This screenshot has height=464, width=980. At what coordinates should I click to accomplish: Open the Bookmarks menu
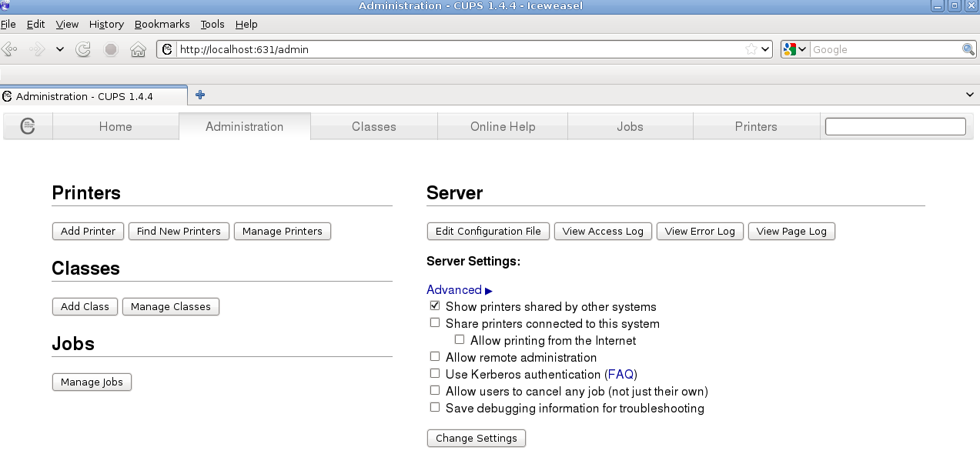(162, 24)
